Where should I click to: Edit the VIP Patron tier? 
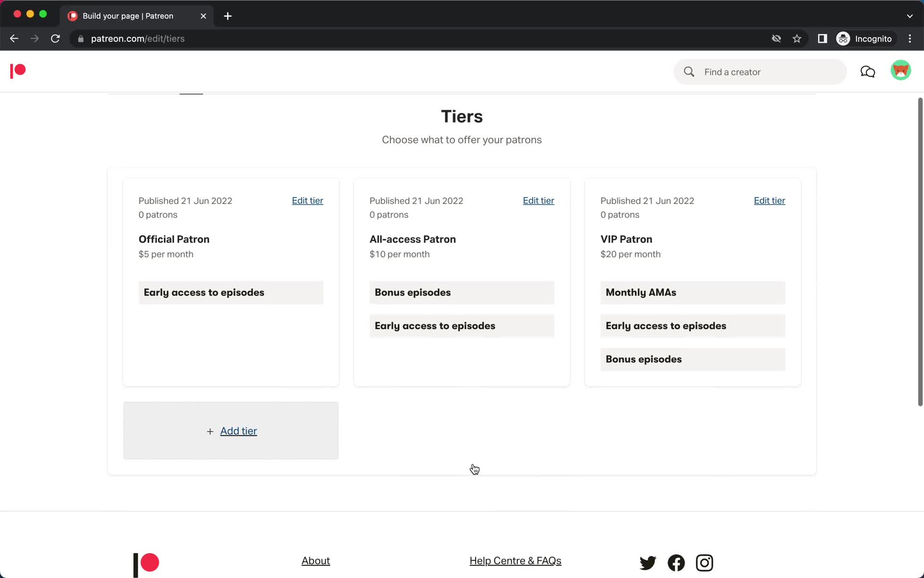769,200
